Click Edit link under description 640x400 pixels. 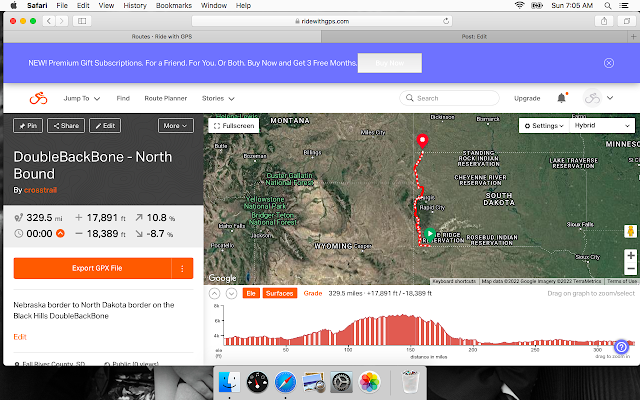pyautogui.click(x=20, y=337)
